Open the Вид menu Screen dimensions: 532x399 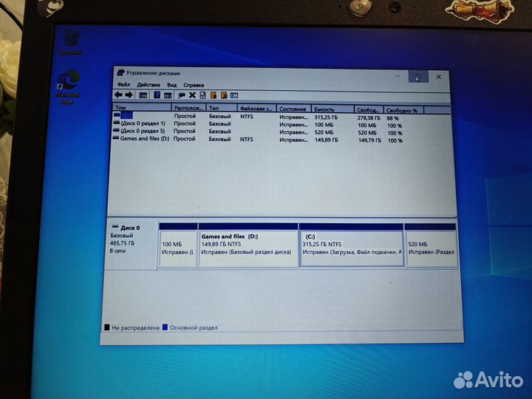click(x=171, y=85)
